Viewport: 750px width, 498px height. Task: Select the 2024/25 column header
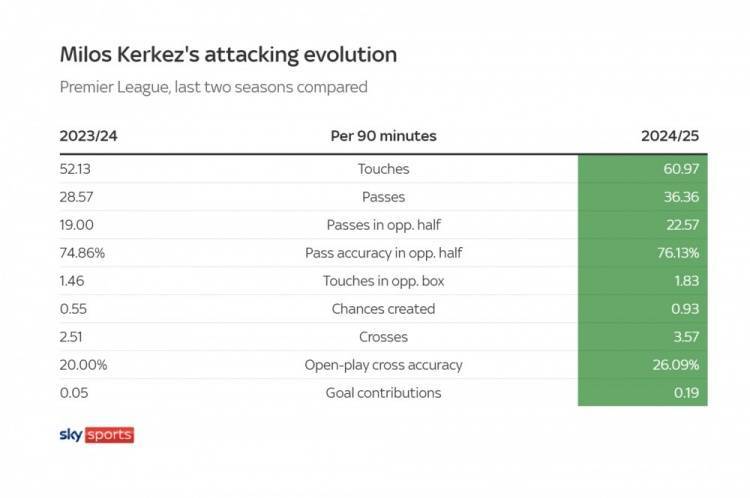pyautogui.click(x=670, y=136)
